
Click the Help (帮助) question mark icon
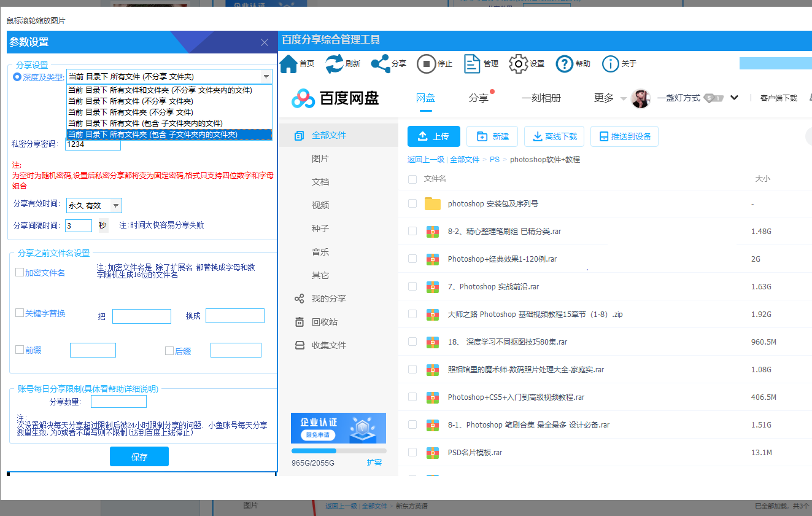coord(565,63)
